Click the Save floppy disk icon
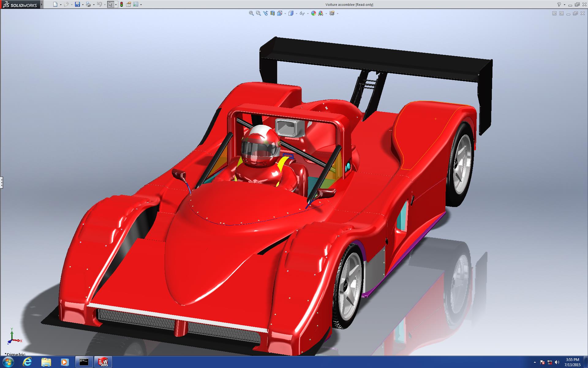 coord(77,4)
